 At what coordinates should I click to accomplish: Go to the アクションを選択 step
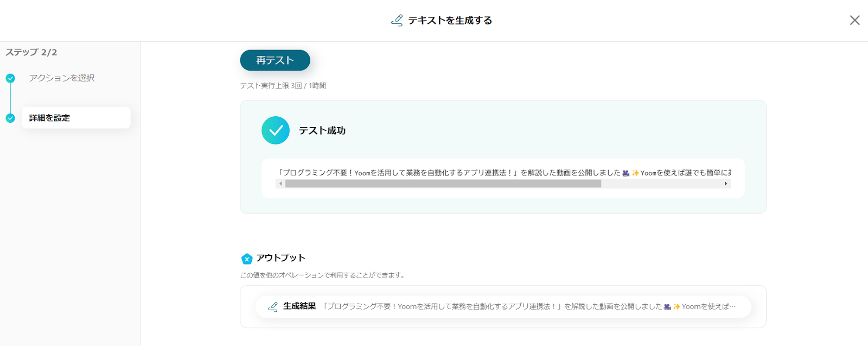coord(62,78)
